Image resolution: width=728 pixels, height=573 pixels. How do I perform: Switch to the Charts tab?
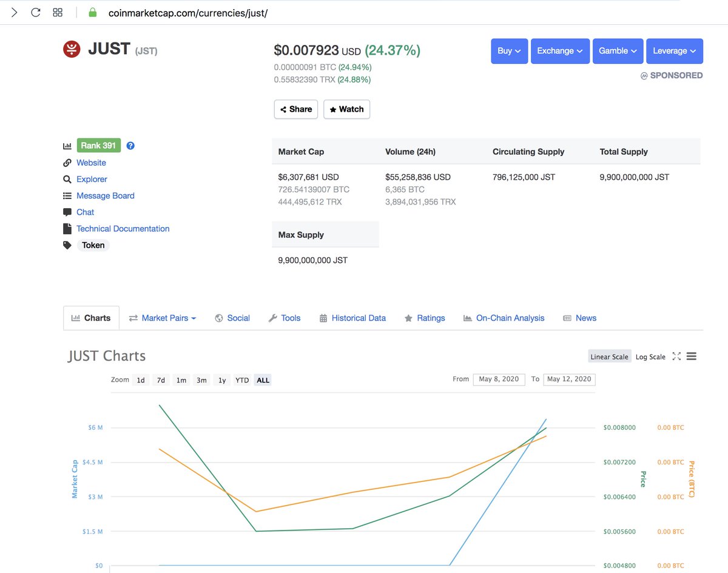coord(91,318)
